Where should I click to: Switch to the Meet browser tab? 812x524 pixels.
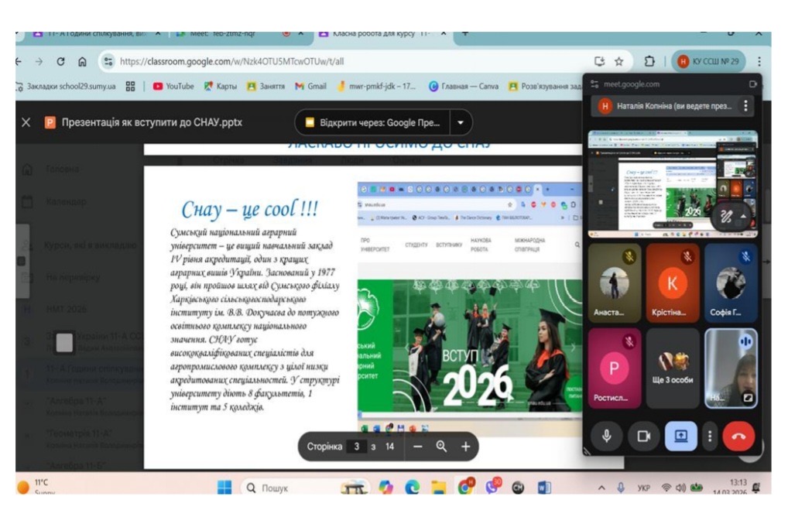224,34
